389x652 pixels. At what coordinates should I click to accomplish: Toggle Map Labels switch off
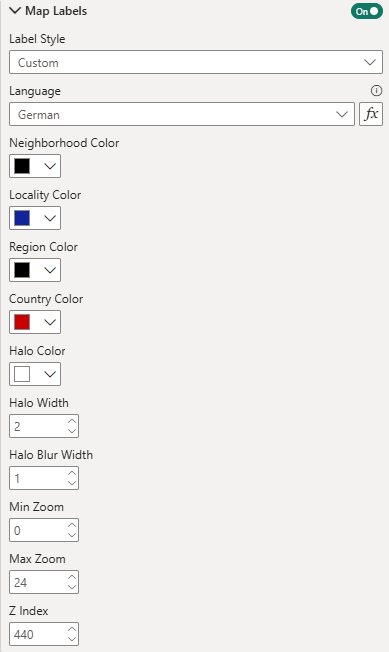tap(367, 11)
